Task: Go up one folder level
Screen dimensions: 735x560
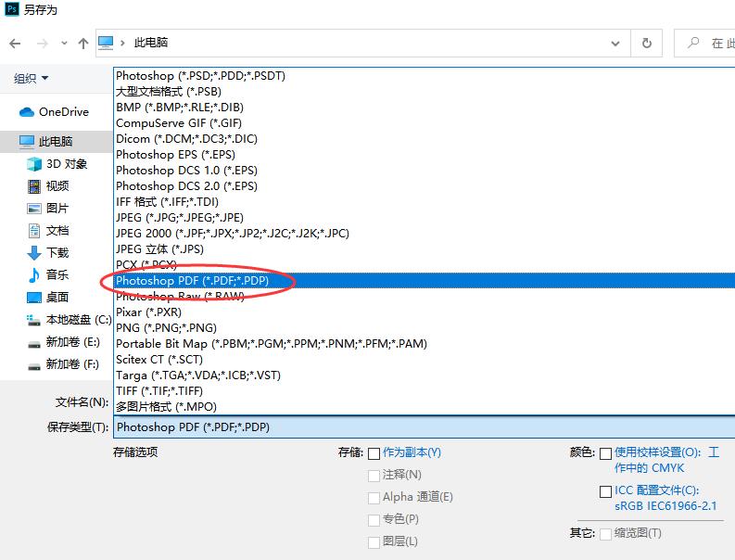Action: [83, 44]
